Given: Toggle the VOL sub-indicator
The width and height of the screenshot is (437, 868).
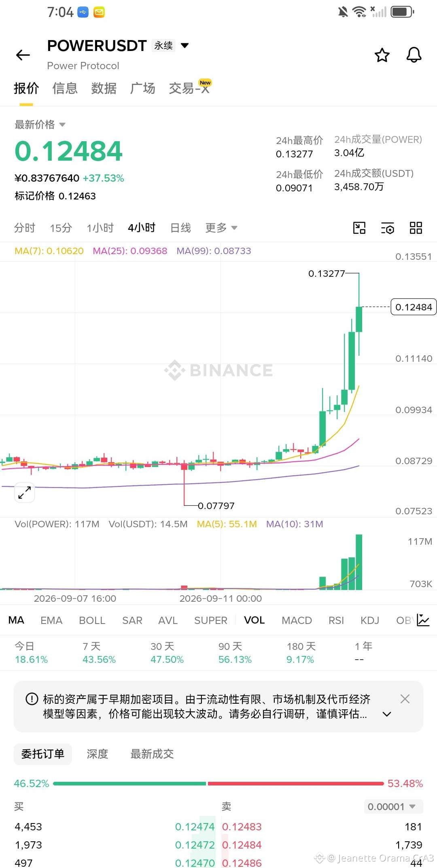Looking at the screenshot, I should (254, 620).
